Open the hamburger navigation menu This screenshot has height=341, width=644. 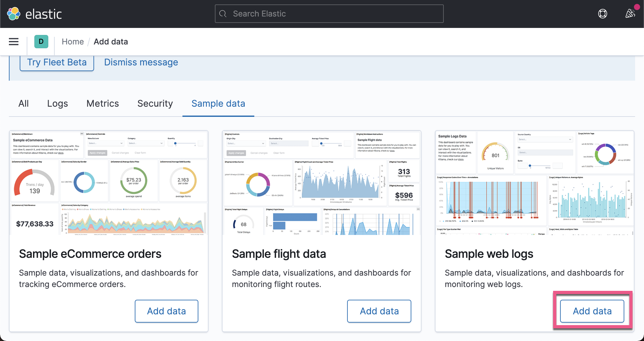click(x=14, y=42)
